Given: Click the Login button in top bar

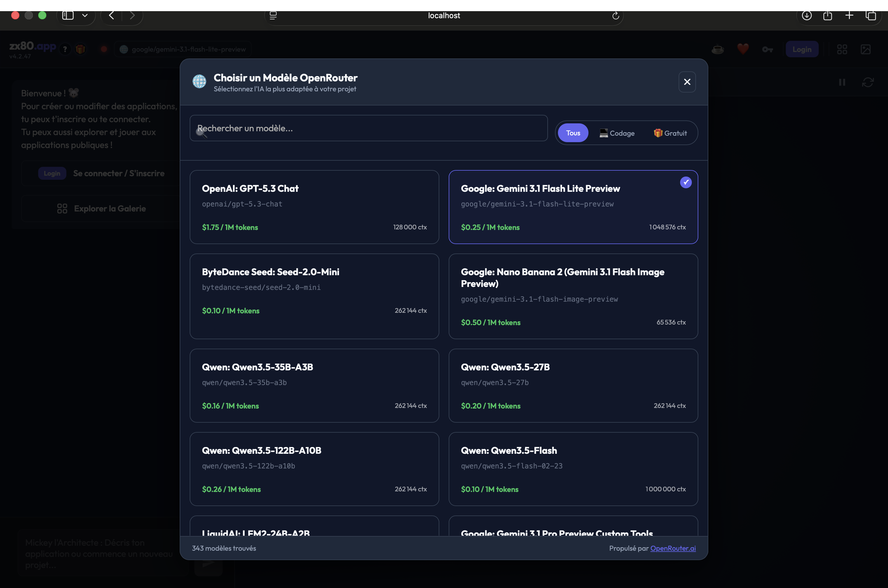Looking at the screenshot, I should [x=802, y=49].
